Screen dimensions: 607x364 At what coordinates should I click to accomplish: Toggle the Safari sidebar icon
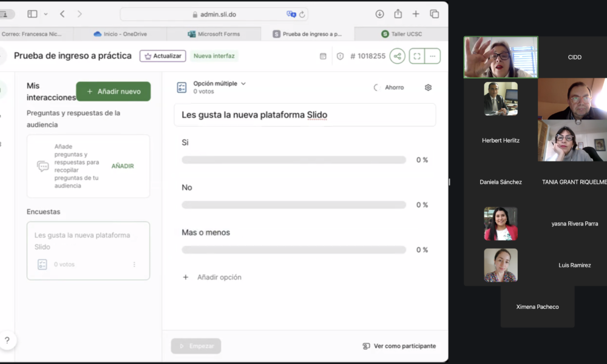point(32,14)
